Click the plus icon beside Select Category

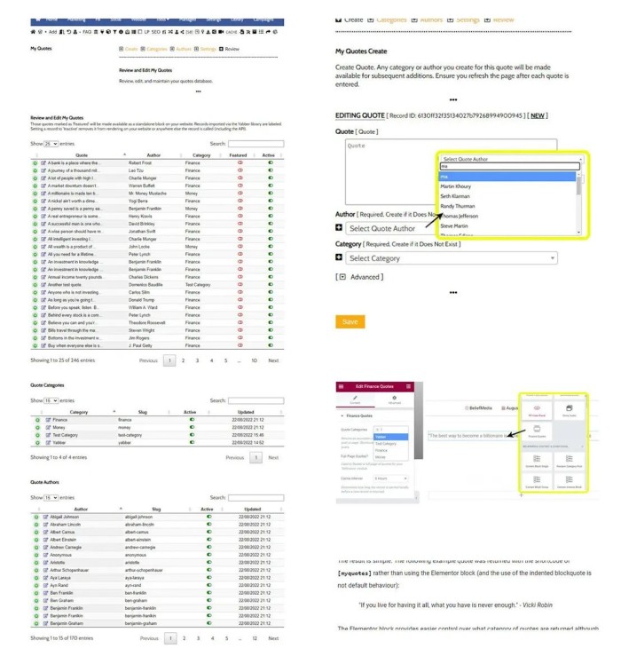pyautogui.click(x=340, y=258)
